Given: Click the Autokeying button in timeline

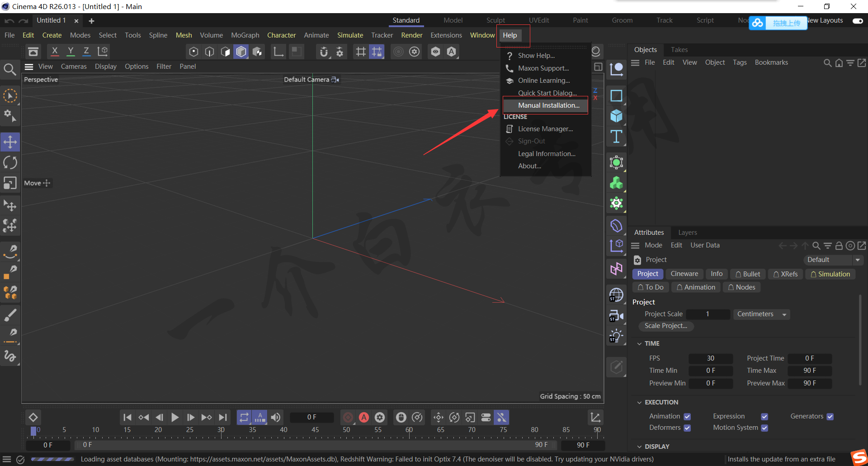Looking at the screenshot, I should (x=364, y=417).
